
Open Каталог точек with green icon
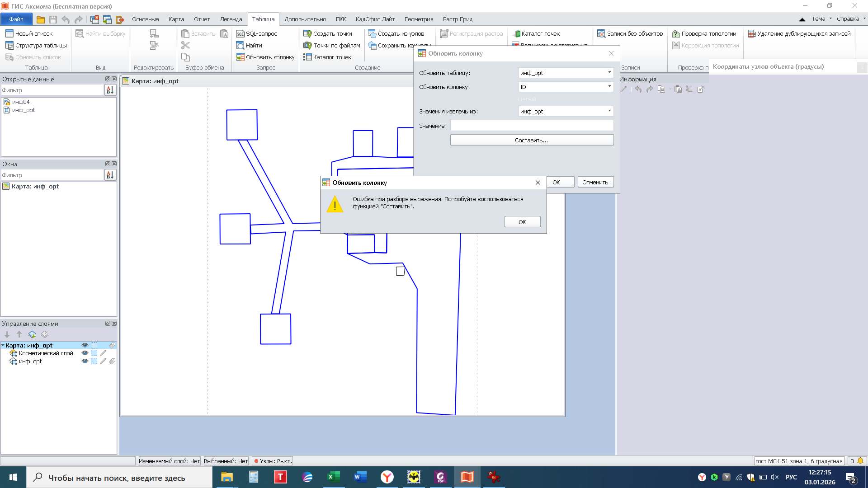tap(517, 34)
